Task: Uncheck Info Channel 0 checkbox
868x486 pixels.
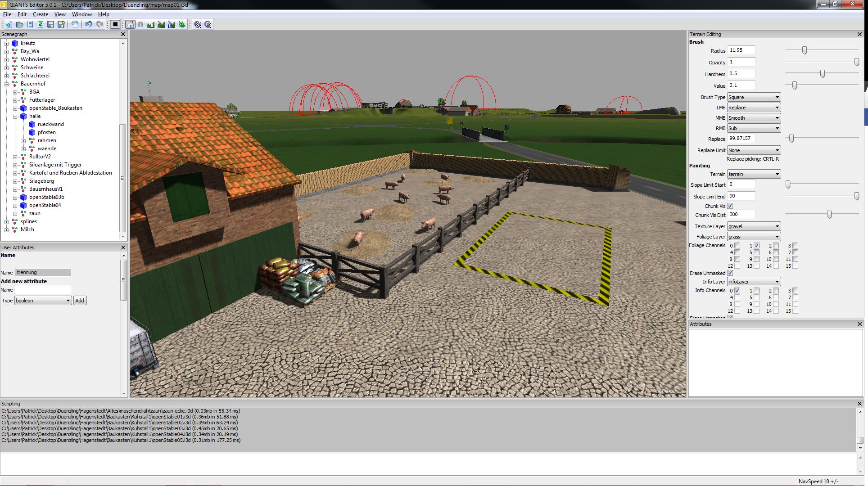Action: click(x=737, y=291)
